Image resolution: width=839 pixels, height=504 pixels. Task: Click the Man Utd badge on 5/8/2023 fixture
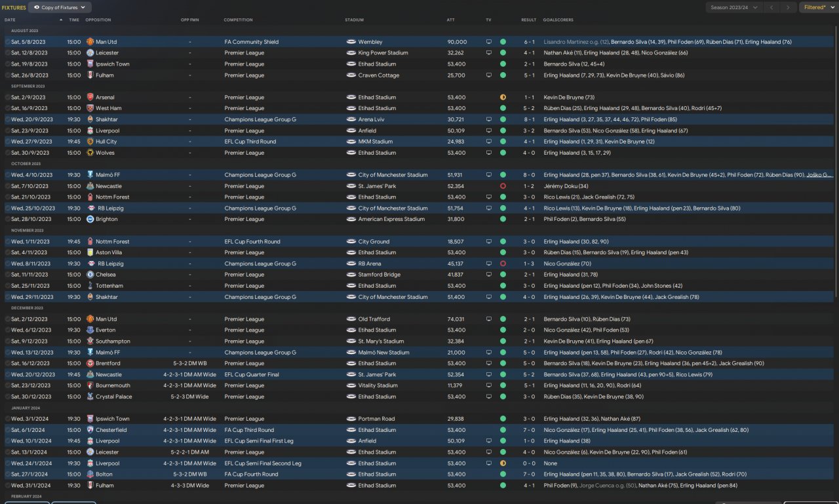pos(90,42)
